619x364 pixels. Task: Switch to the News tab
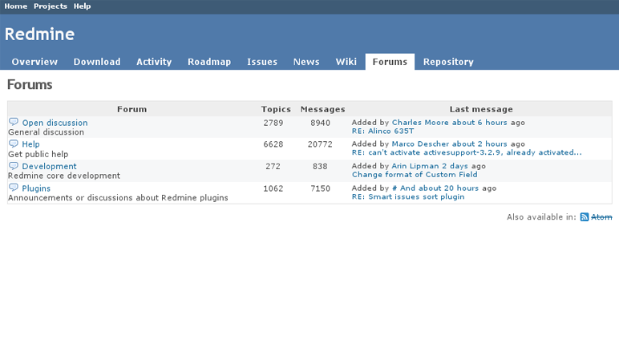coord(306,62)
